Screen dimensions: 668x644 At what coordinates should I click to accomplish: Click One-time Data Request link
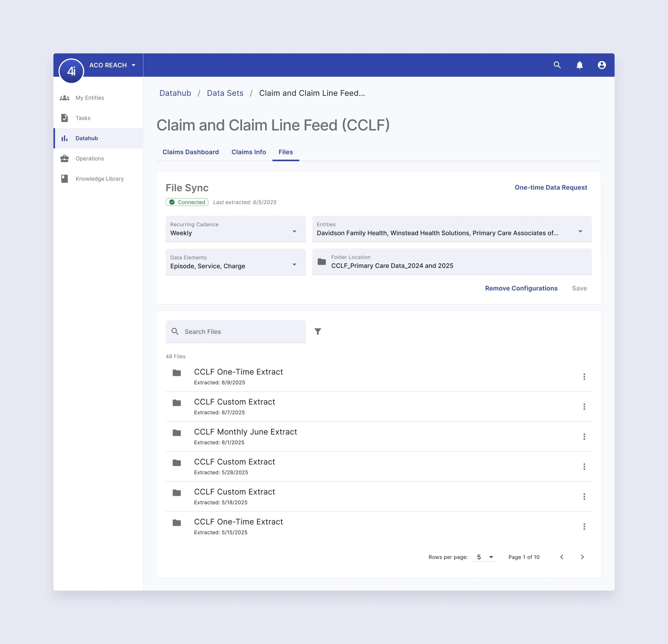point(550,188)
